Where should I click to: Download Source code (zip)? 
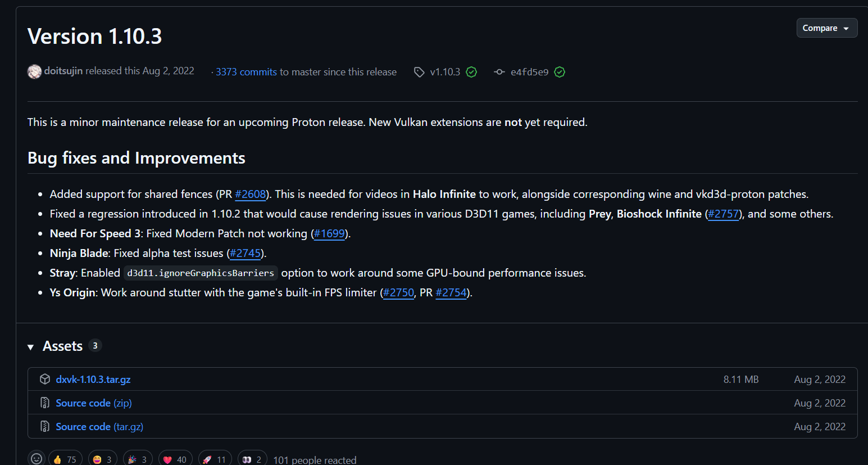(x=94, y=403)
